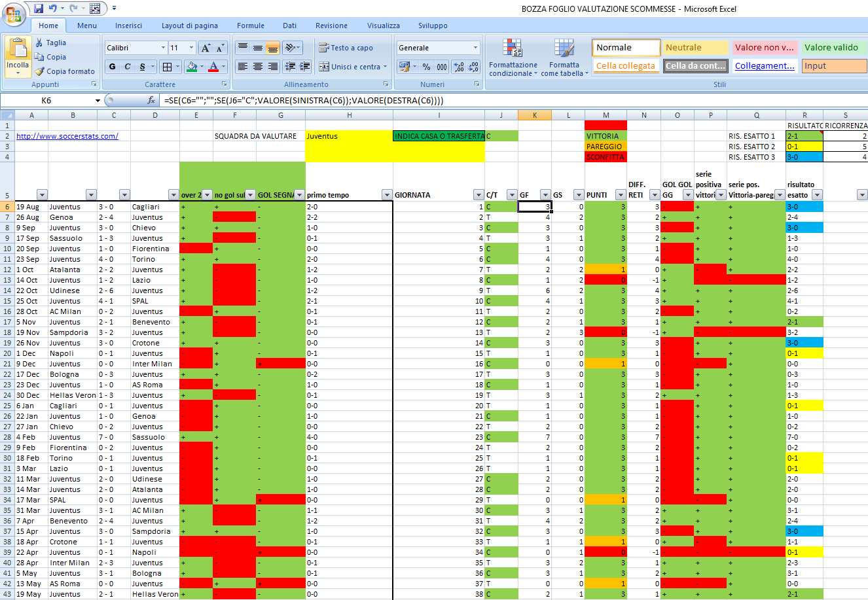Switch to the Inserisci ribbon tab
The width and height of the screenshot is (868, 600).
pyautogui.click(x=128, y=26)
